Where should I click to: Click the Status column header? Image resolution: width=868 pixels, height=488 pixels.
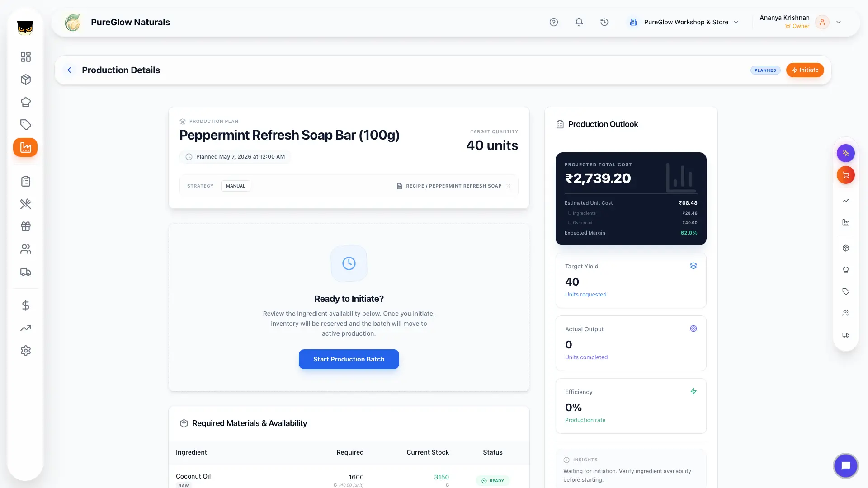493,452
